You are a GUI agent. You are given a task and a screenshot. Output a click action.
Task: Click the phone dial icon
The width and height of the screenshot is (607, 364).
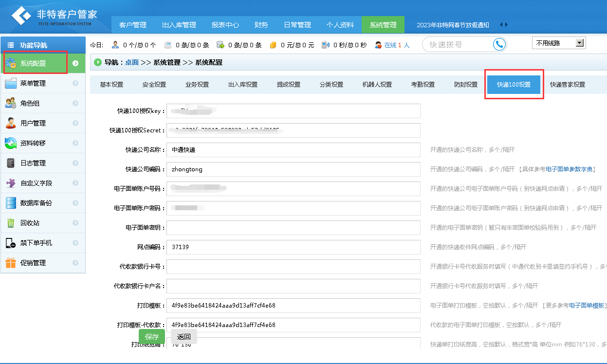point(499,44)
